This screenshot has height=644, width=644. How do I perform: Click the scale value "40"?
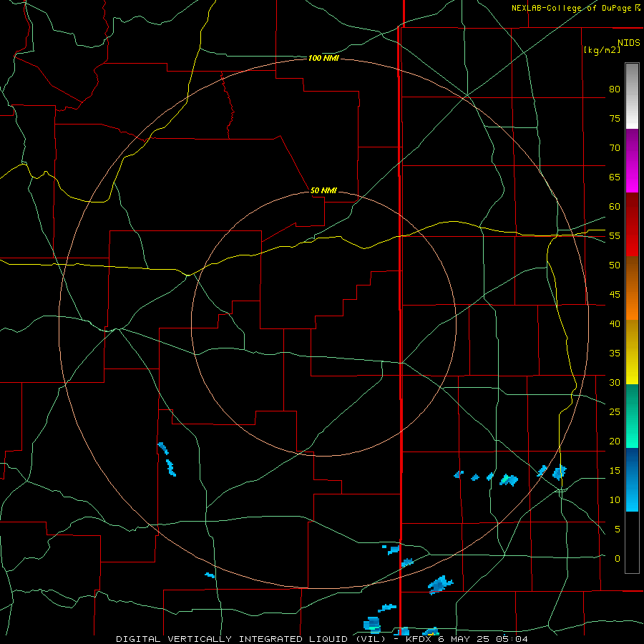(x=615, y=324)
